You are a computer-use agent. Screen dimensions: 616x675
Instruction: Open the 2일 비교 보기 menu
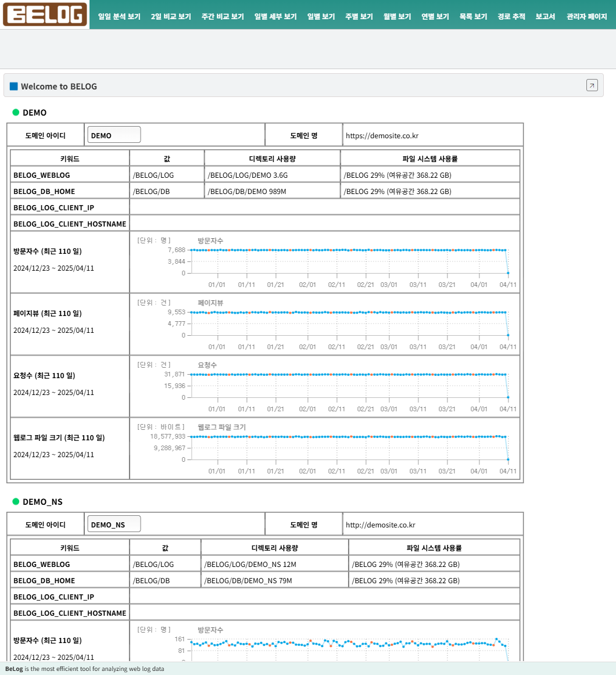(x=171, y=16)
